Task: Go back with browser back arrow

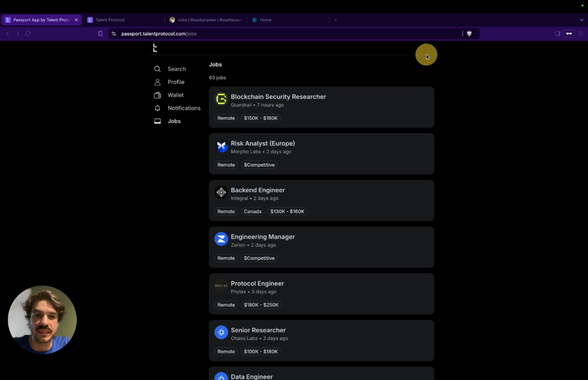Action: point(7,34)
